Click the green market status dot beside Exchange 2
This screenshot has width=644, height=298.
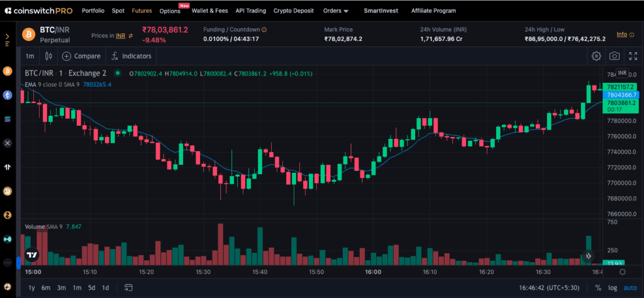(x=118, y=74)
